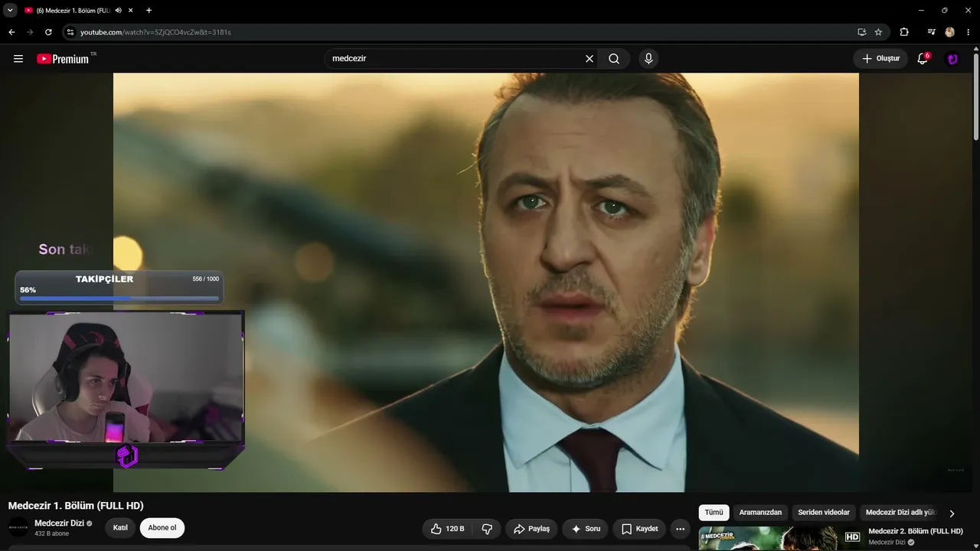Mute the tab via speaker icon

118,11
